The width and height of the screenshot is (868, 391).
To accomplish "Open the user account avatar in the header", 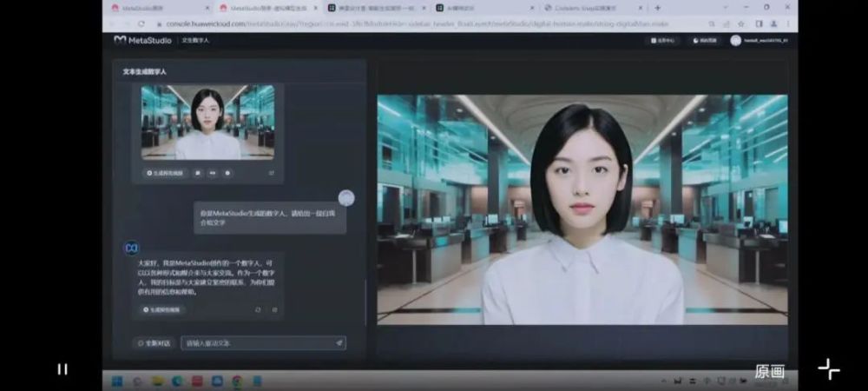I will (736, 41).
